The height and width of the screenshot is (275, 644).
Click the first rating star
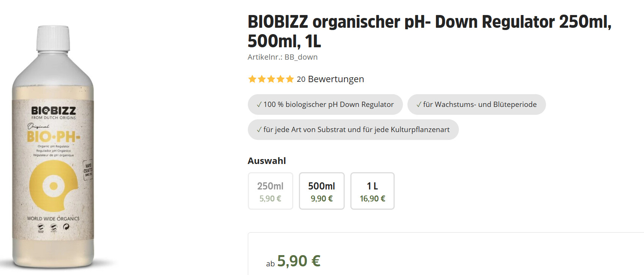point(252,79)
